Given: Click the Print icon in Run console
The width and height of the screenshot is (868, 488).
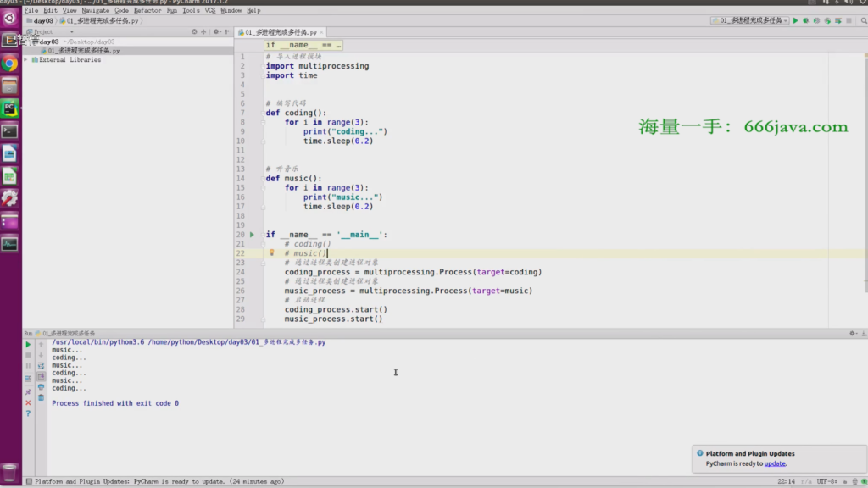Looking at the screenshot, I should [x=41, y=386].
